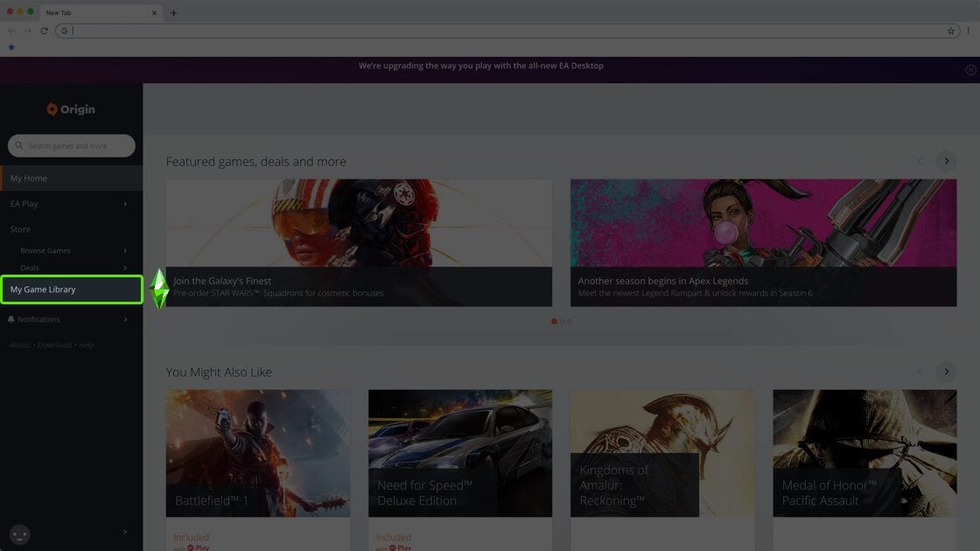Reload the page with the refresh icon

pos(45,31)
